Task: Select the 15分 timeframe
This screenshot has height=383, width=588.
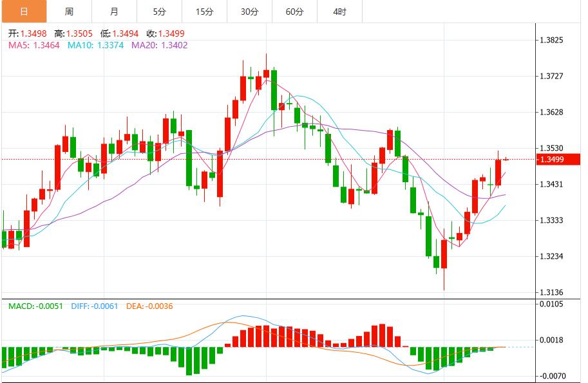Action: [204, 11]
